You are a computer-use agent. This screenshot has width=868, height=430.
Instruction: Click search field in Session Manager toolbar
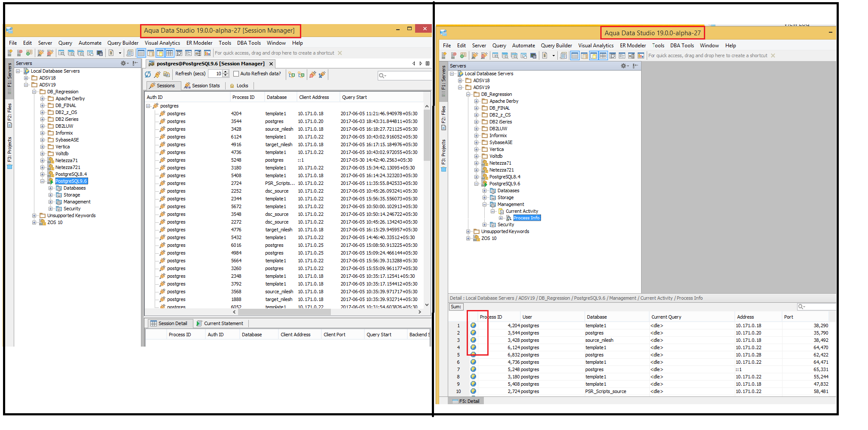(x=404, y=76)
